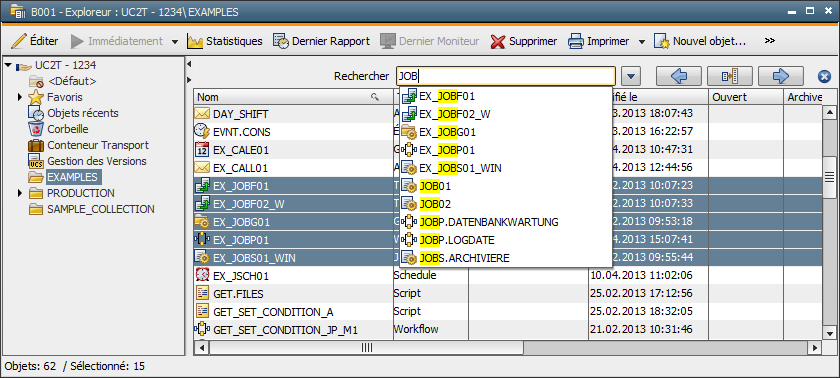840x378 pixels.
Task: Expand the PRODUCTION folder node
Action: tap(20, 193)
